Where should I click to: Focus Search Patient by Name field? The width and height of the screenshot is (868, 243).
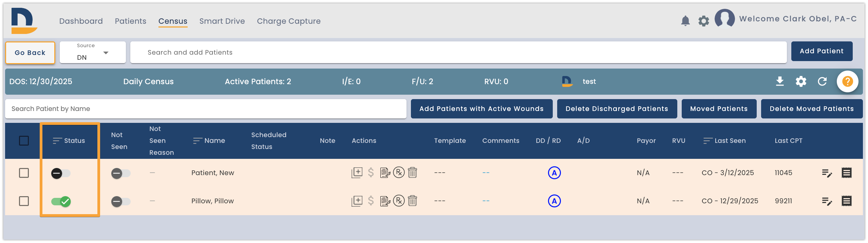(x=206, y=109)
